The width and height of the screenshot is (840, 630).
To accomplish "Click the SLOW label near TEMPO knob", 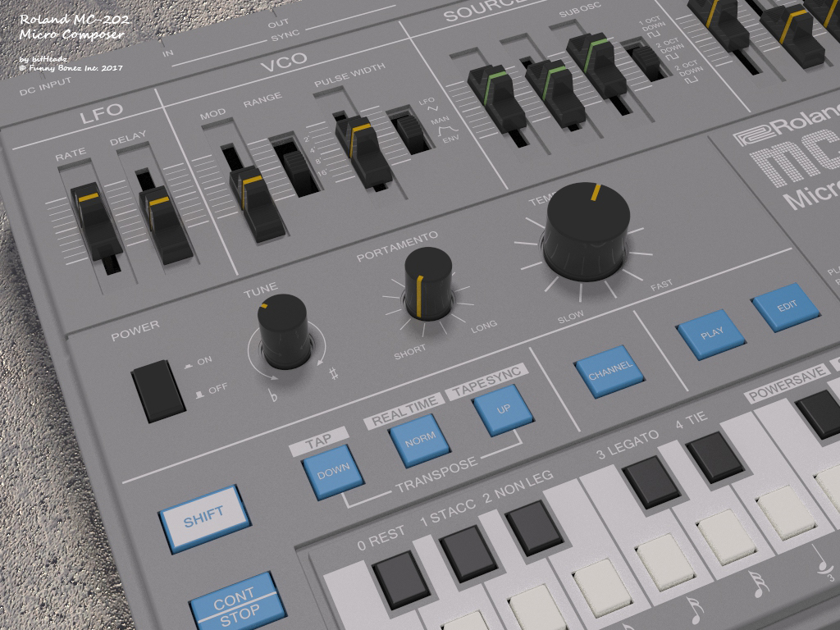I will point(571,317).
